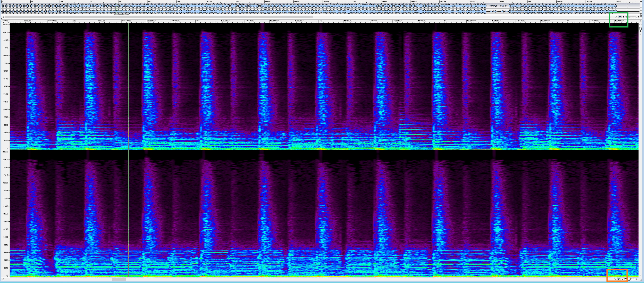Viewport: 644px width, 283px height.
Task: Open the overview pane's blue triangle dropdown
Action: [x=620, y=17]
